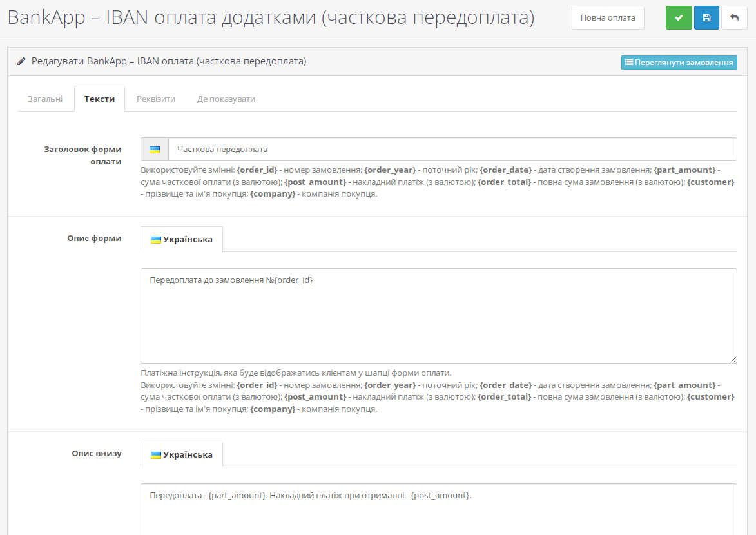Image resolution: width=756 pixels, height=535 pixels.
Task: Select Українська language tab under Опис внизу
Action: (182, 454)
